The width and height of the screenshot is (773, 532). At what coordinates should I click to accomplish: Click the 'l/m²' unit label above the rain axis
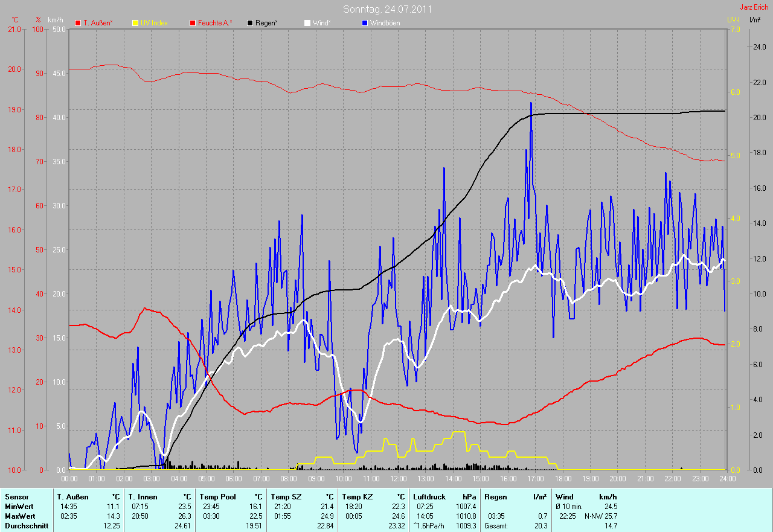[755, 20]
